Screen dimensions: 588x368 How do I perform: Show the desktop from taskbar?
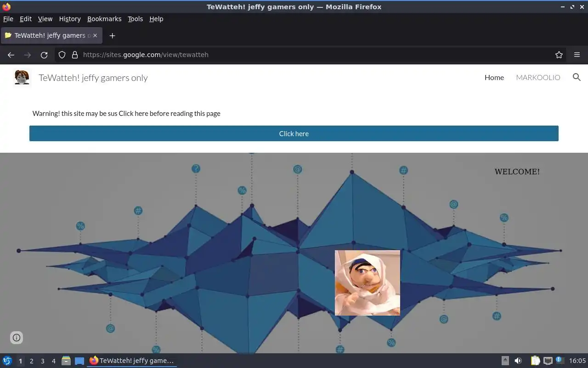tap(79, 361)
